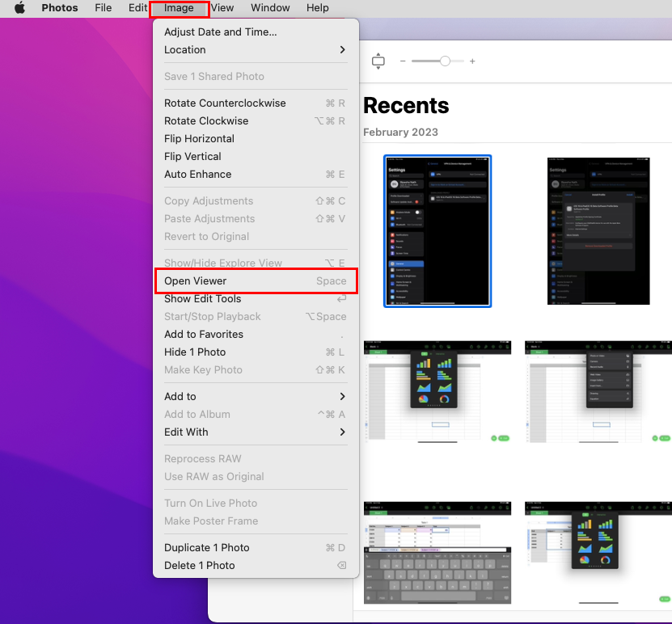Image resolution: width=672 pixels, height=624 pixels.
Task: Click the minus zoom-out button
Action: 403,61
